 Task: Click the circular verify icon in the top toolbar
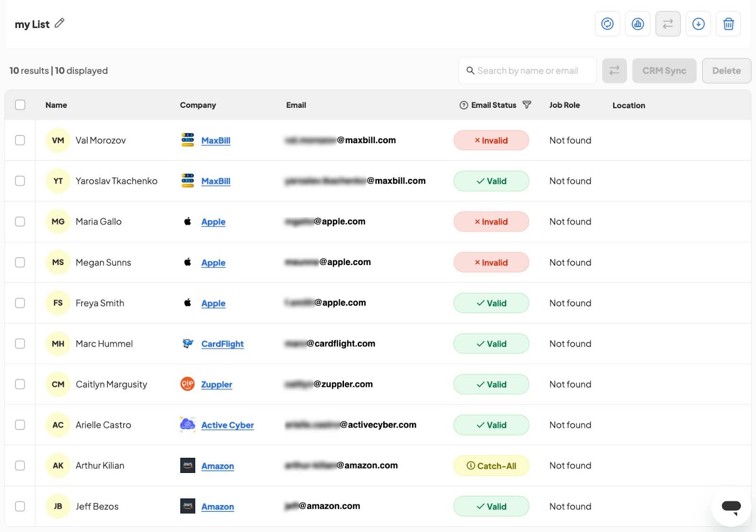click(x=607, y=24)
